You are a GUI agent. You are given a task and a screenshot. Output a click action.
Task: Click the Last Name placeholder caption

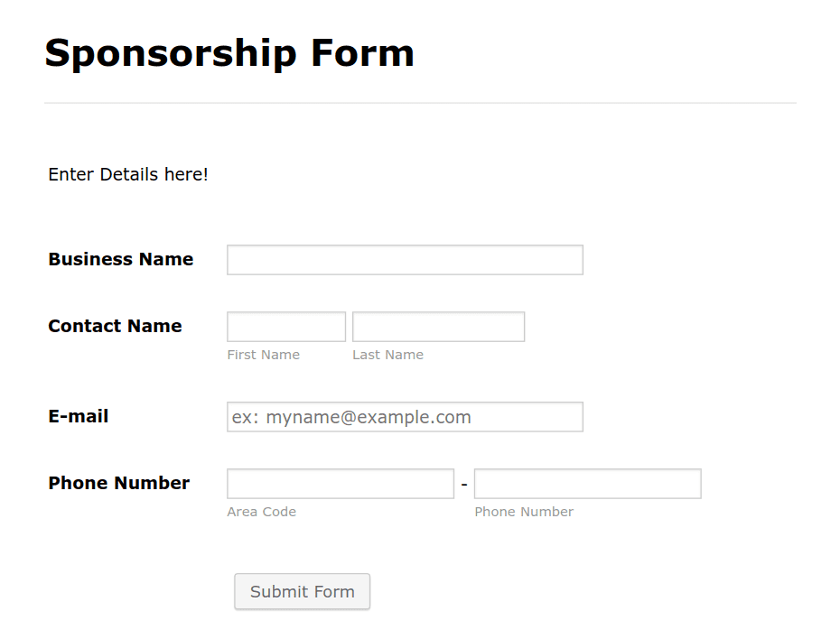pyautogui.click(x=387, y=354)
